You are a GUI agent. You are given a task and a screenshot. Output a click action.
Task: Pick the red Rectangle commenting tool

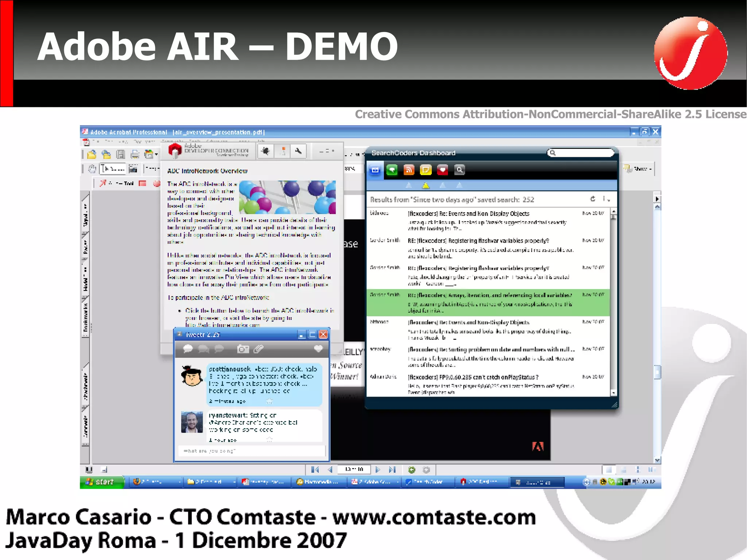click(x=143, y=183)
